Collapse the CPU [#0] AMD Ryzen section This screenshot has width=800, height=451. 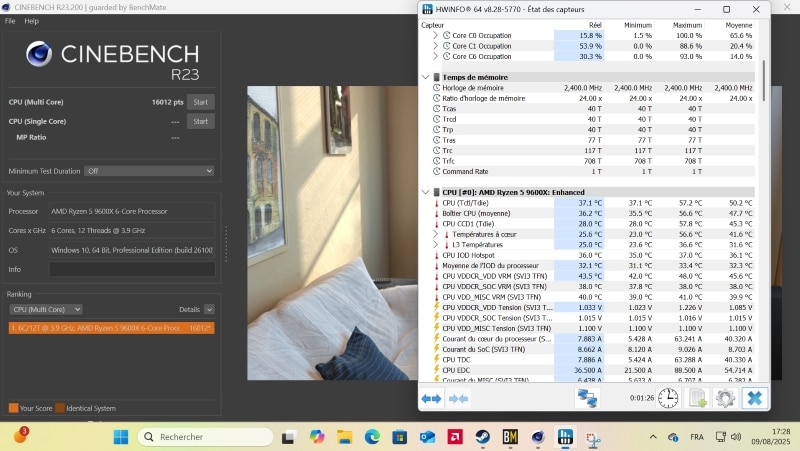426,192
